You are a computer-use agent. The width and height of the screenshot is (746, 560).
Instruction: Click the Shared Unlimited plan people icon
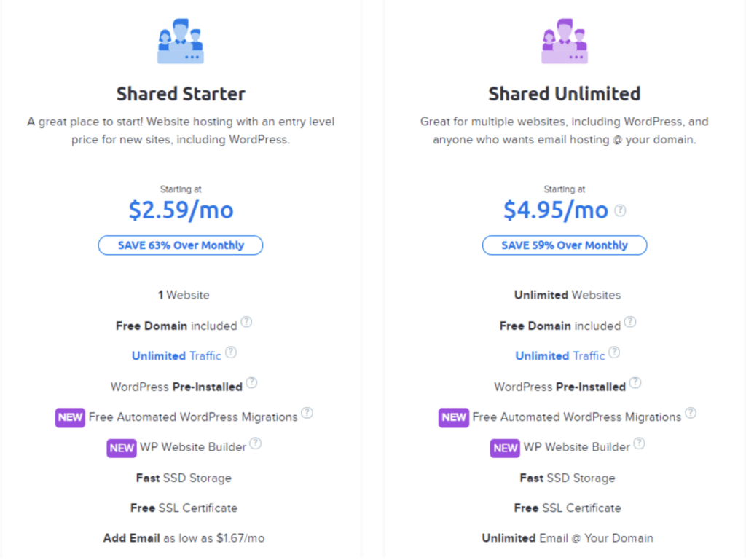pyautogui.click(x=564, y=42)
